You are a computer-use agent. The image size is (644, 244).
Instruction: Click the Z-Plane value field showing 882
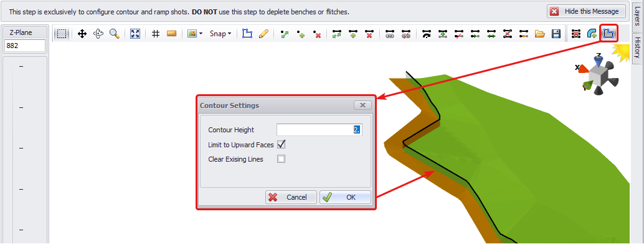pyautogui.click(x=25, y=46)
